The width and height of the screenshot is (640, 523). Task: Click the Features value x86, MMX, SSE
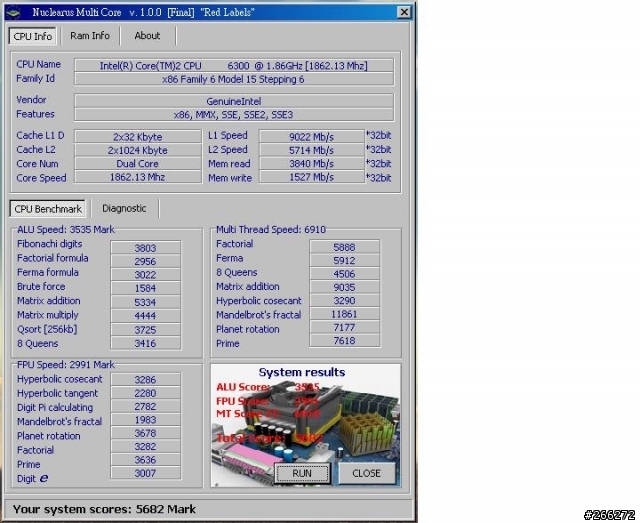click(x=234, y=115)
